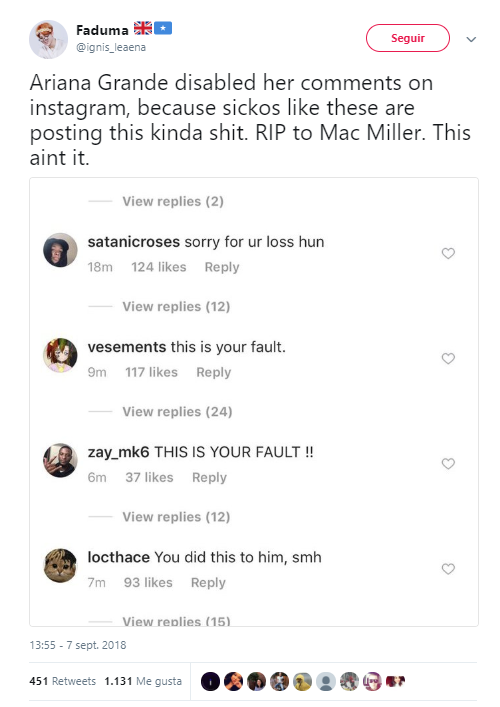
Task: Click the gray default liker avatar
Action: point(326,681)
